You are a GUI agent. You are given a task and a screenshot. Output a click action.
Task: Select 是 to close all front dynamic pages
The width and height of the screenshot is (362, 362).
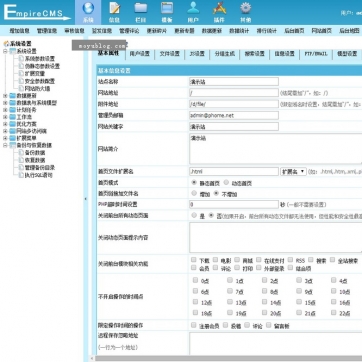194,215
